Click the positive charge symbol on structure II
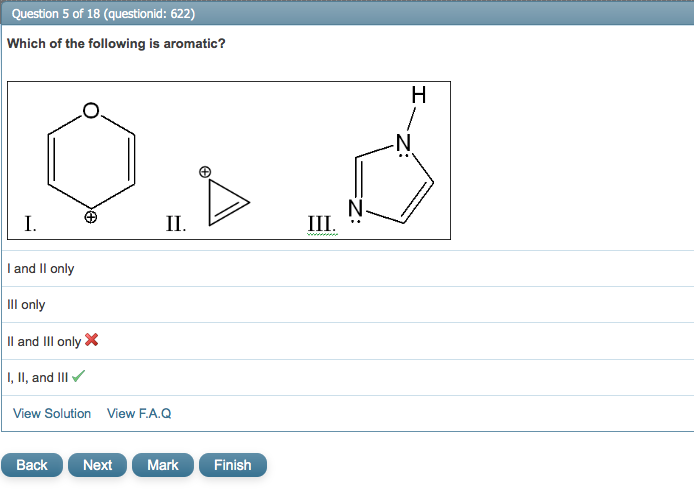The image size is (694, 489). [205, 172]
